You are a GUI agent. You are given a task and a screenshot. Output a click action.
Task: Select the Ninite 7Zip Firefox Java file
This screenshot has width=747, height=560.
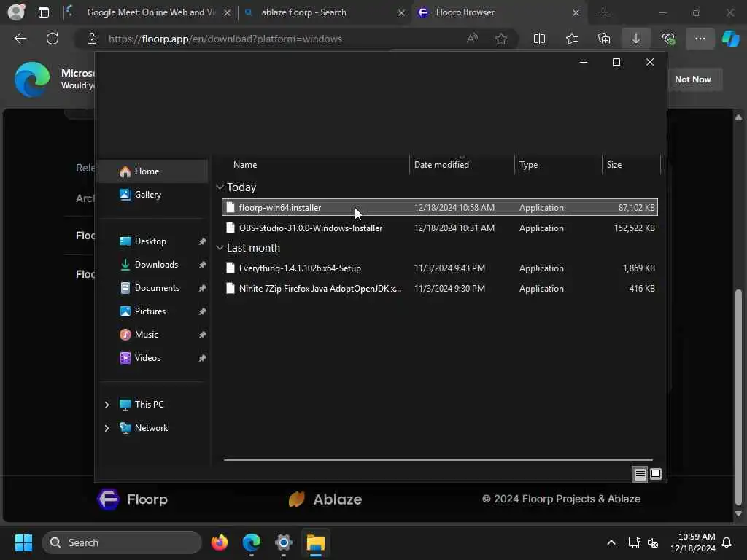[440, 289]
